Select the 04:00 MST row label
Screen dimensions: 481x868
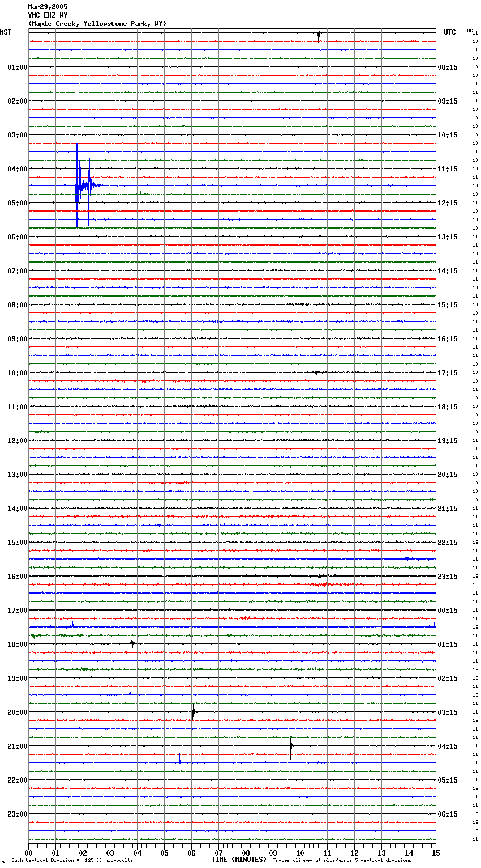click(18, 169)
